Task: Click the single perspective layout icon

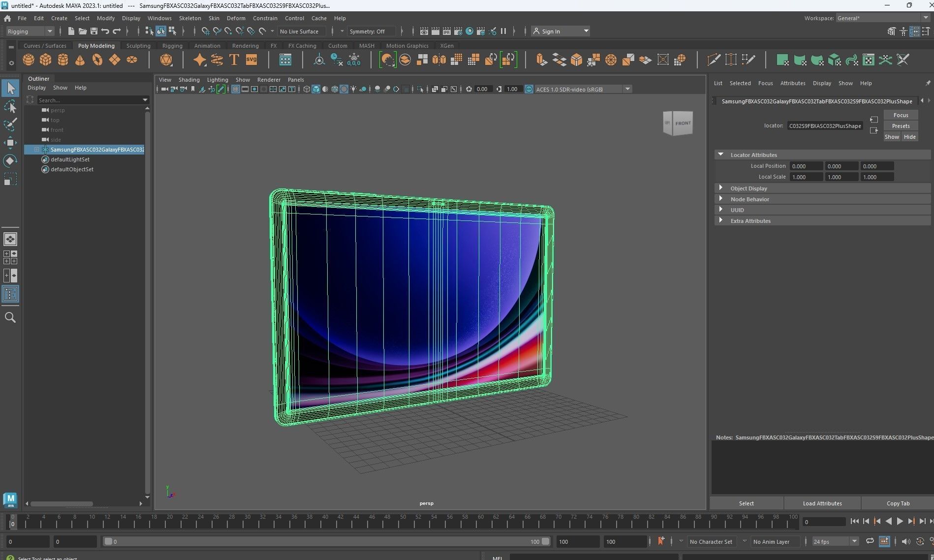Action: pos(10,239)
